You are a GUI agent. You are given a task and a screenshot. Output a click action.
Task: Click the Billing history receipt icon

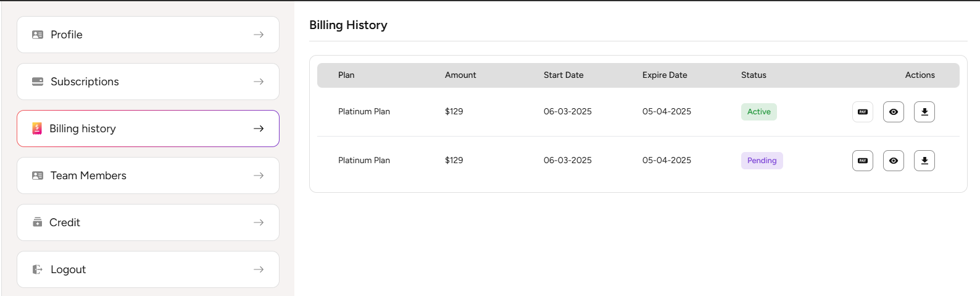(37, 129)
